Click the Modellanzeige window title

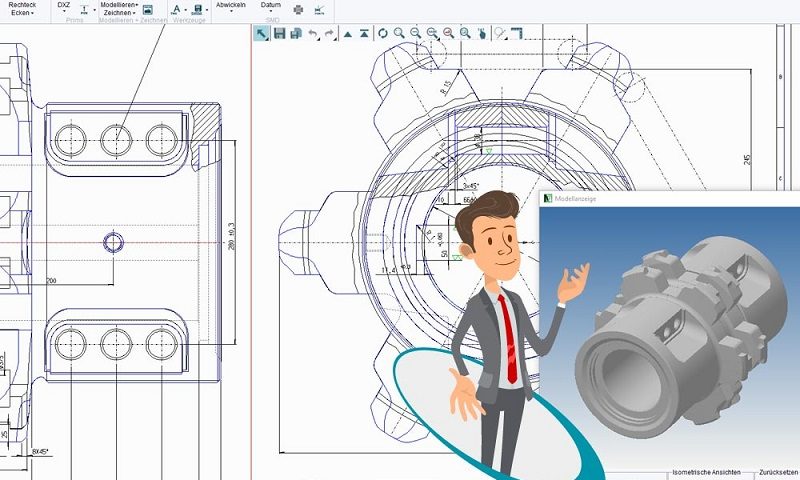click(x=576, y=199)
